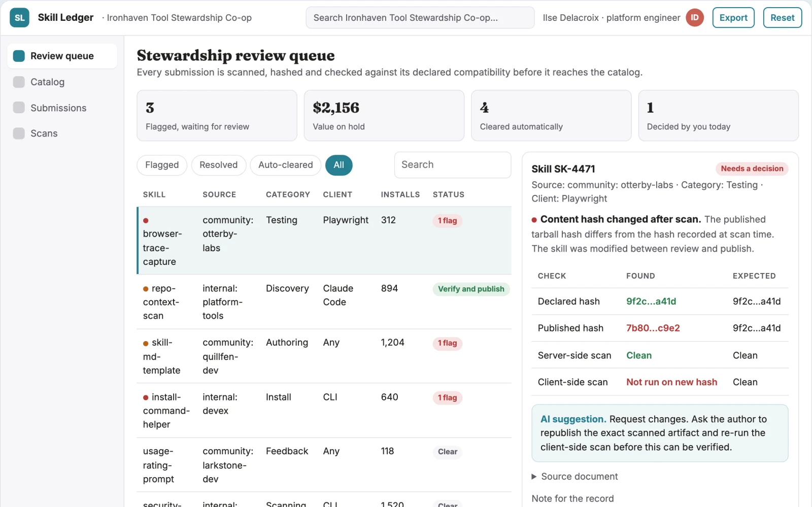
Task: Click the orange dot beside repo-context-scan
Action: pos(146,289)
